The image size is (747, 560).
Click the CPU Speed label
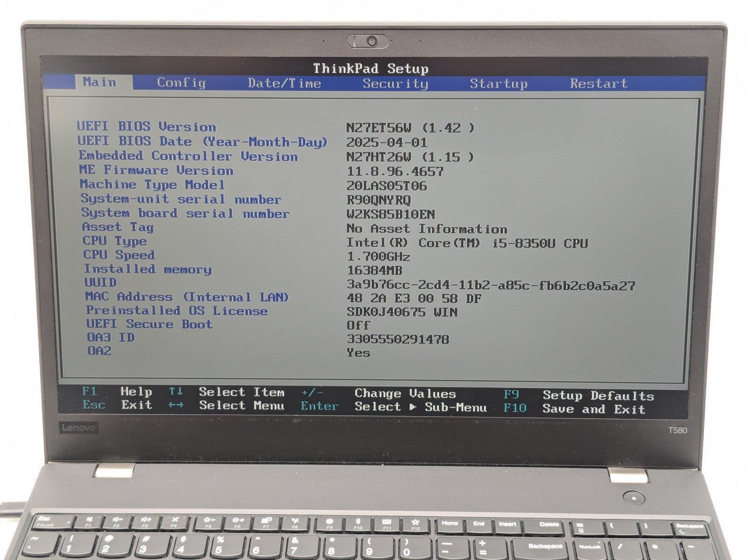tap(119, 255)
